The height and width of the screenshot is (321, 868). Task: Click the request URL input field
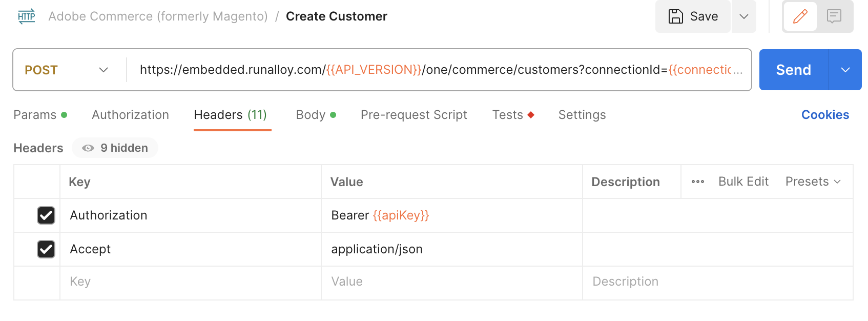point(436,70)
